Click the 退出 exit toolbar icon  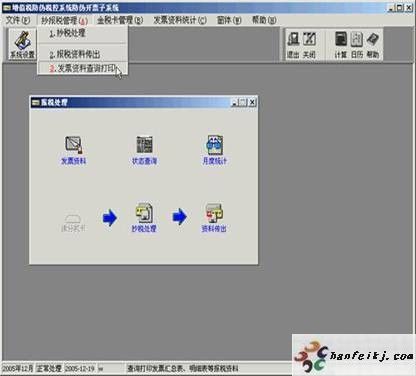coord(293,45)
